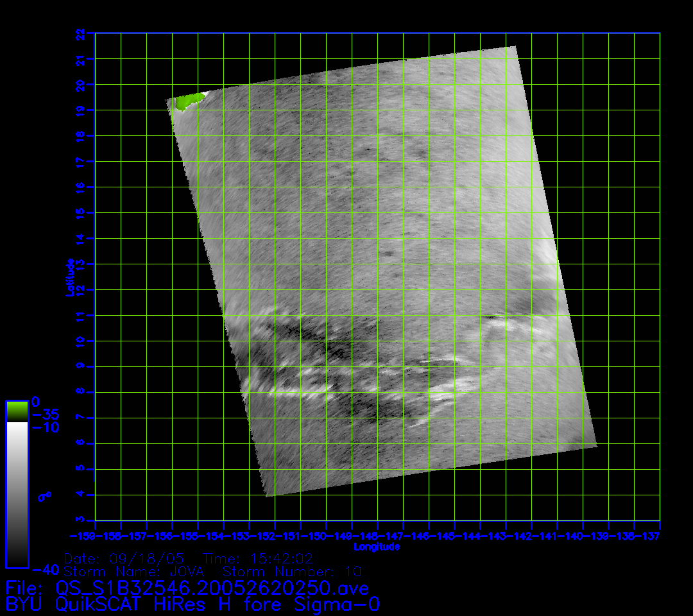The width and height of the screenshot is (693, 616).
Task: Click the Latitude axis label
Action: point(69,277)
